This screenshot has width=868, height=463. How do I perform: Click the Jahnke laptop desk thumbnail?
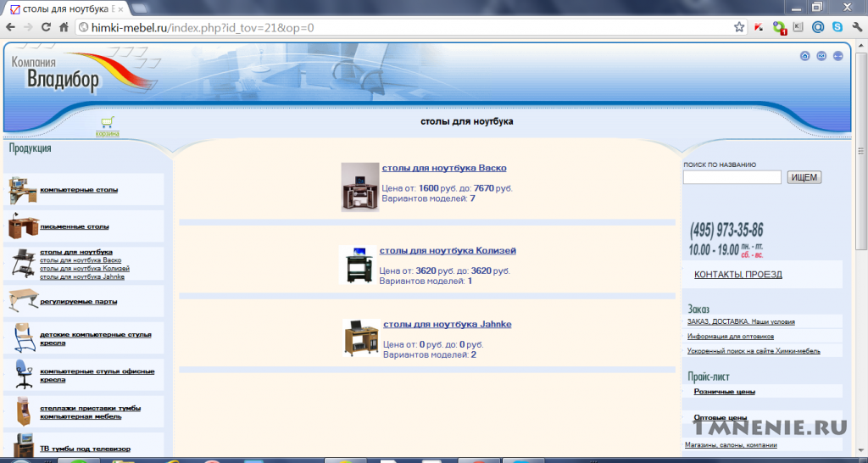[361, 337]
